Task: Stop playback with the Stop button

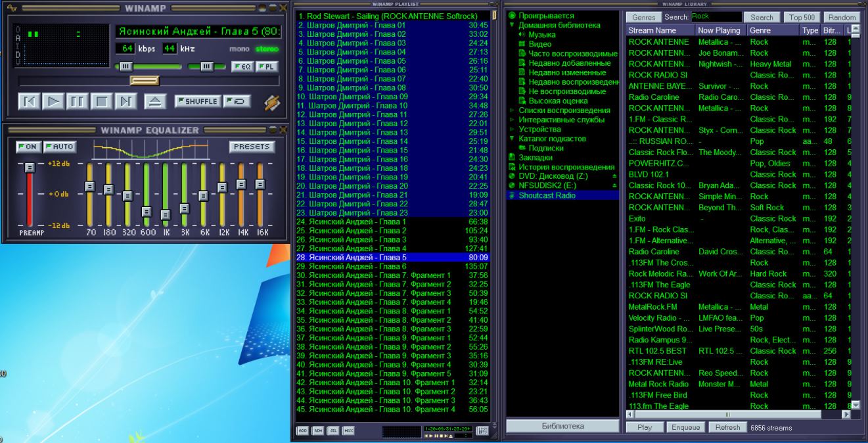Action: click(x=101, y=101)
